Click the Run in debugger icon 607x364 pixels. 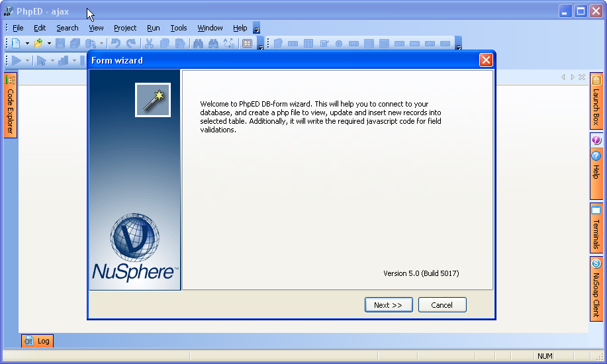click(x=42, y=60)
